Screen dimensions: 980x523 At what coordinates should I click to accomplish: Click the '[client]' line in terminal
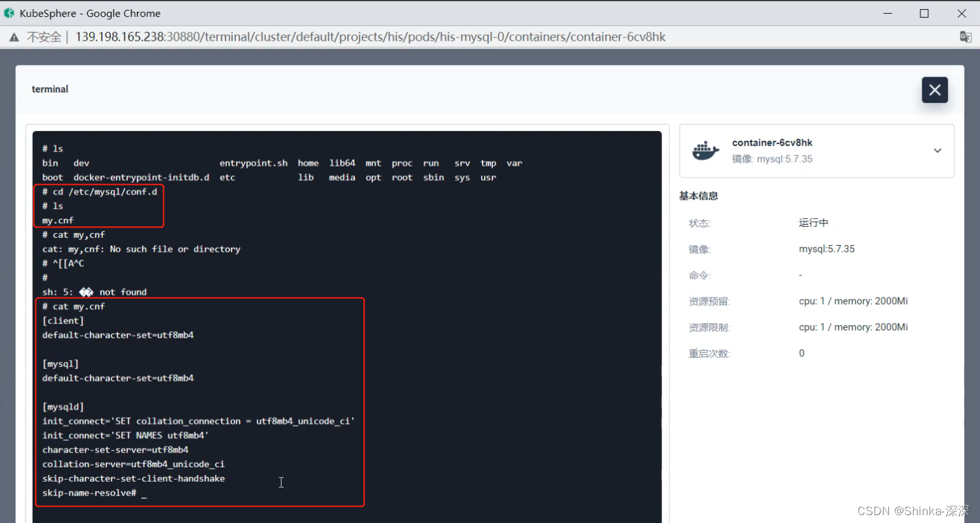pyautogui.click(x=63, y=321)
